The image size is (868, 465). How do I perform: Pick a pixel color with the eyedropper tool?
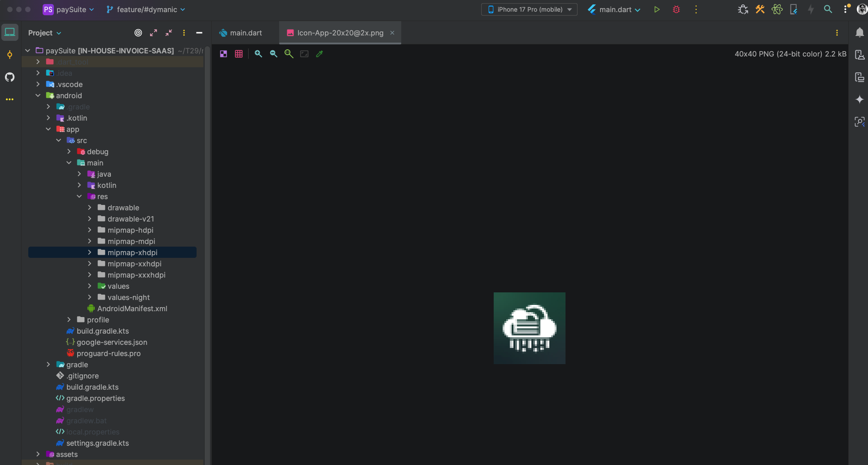tap(320, 54)
